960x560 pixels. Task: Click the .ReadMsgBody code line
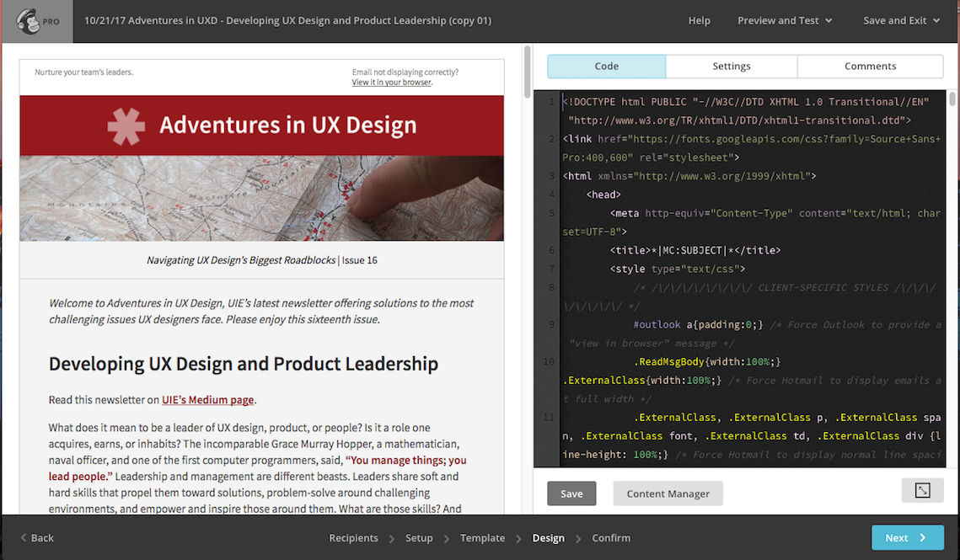tap(707, 362)
